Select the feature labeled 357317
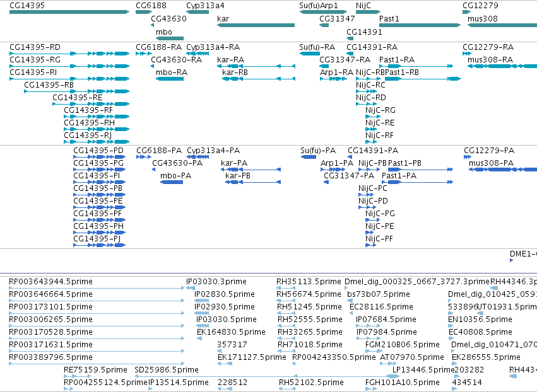Image resolution: width=537 pixels, height=392 pixels. pyautogui.click(x=220, y=351)
